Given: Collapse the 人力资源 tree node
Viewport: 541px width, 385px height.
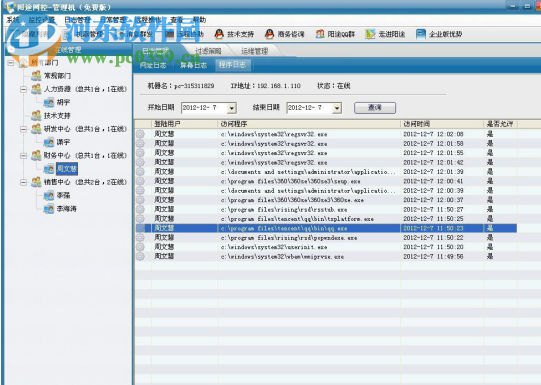Looking at the screenshot, I should pos(23,89).
